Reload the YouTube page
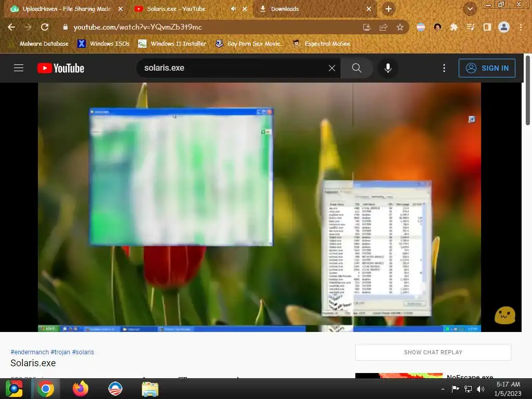This screenshot has height=399, width=532. click(45, 27)
